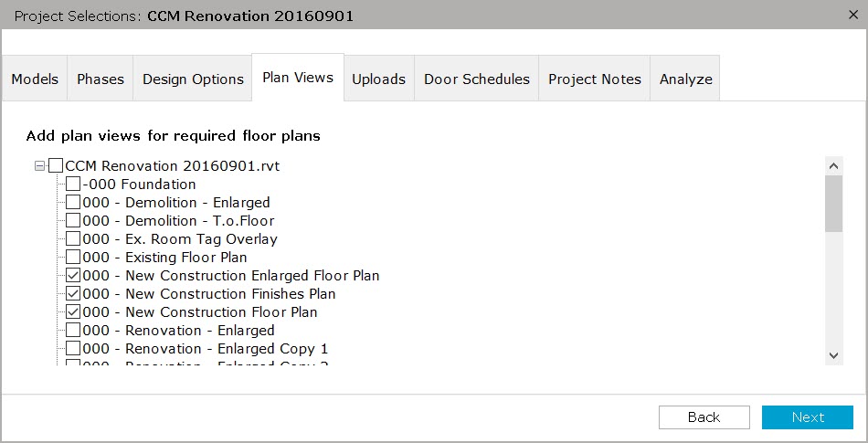Screen dimensions: 868x443
Task: Uncheck New Construction Enlarged Floor Plan
Action: coord(73,276)
